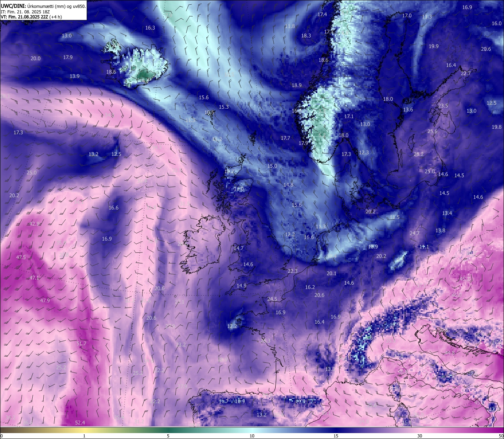Image resolution: width=504 pixels, height=439 pixels.
Task: Click the '10' tick on the color scale
Action: (x=252, y=436)
